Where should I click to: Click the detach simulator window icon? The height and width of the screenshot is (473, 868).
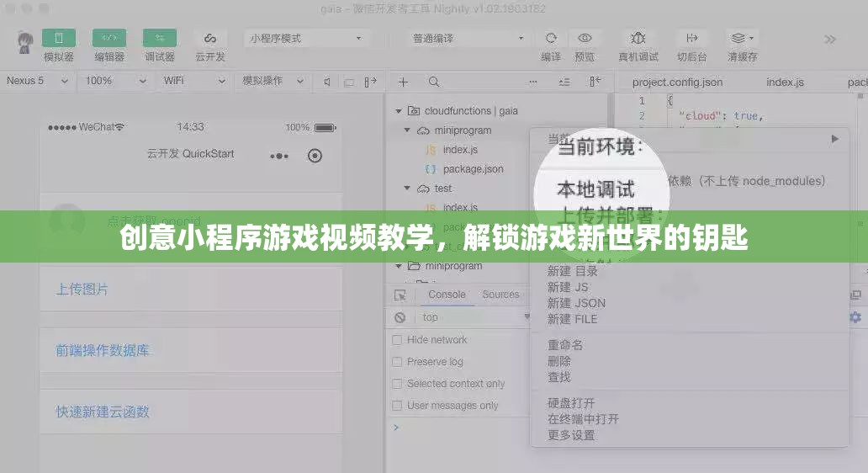pyautogui.click(x=349, y=82)
